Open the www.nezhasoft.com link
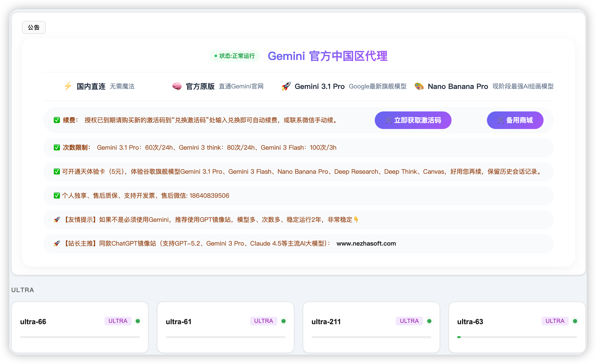Screen dimensions: 596x364 366,244
